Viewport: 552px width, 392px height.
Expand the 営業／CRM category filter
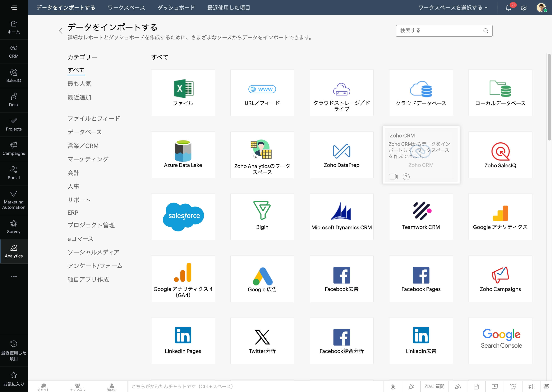(83, 145)
